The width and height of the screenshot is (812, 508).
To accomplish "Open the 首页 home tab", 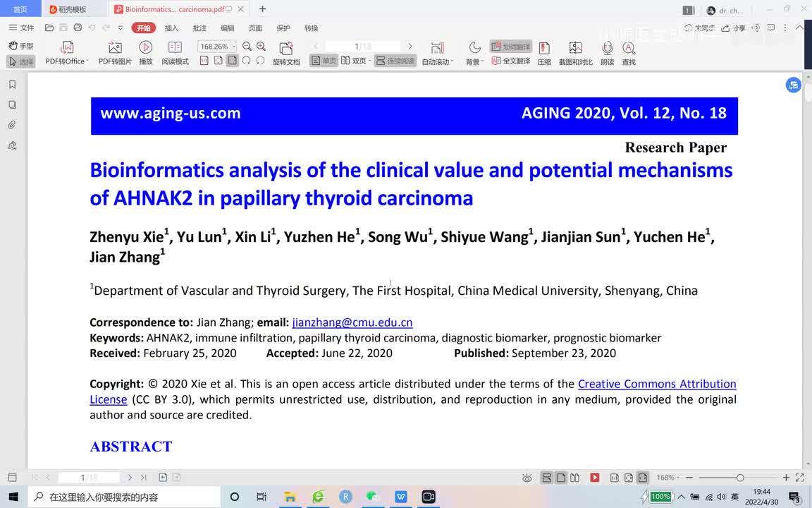I will [x=20, y=9].
